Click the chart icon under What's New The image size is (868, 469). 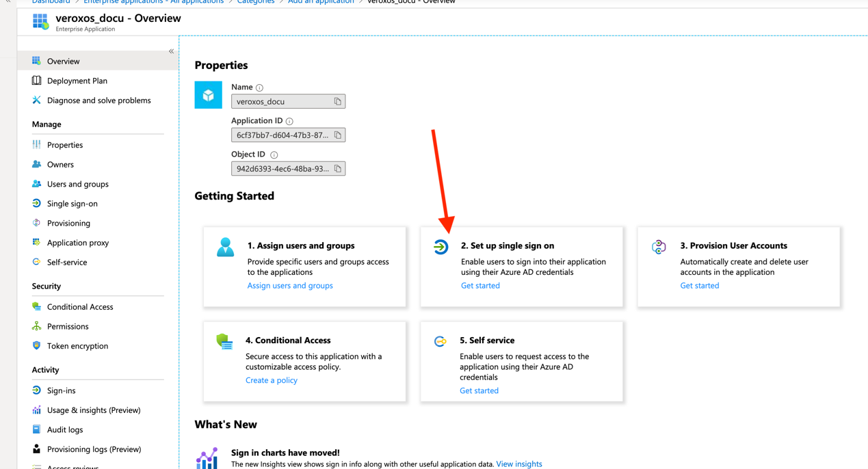click(x=207, y=458)
